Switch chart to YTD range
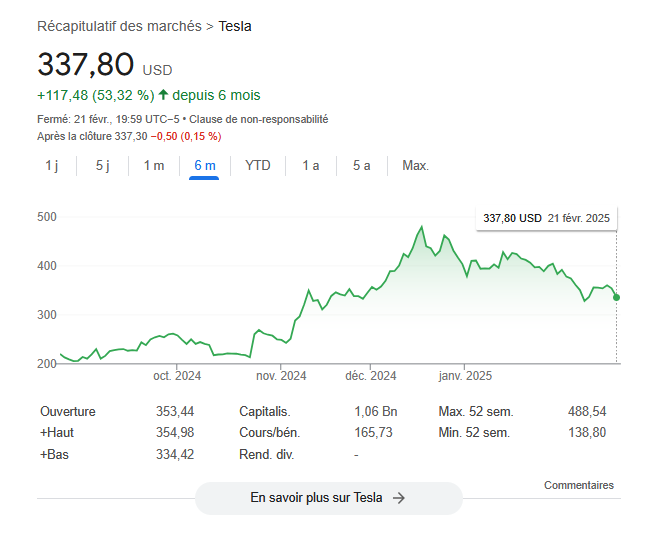The height and width of the screenshot is (538, 649). coord(257,166)
